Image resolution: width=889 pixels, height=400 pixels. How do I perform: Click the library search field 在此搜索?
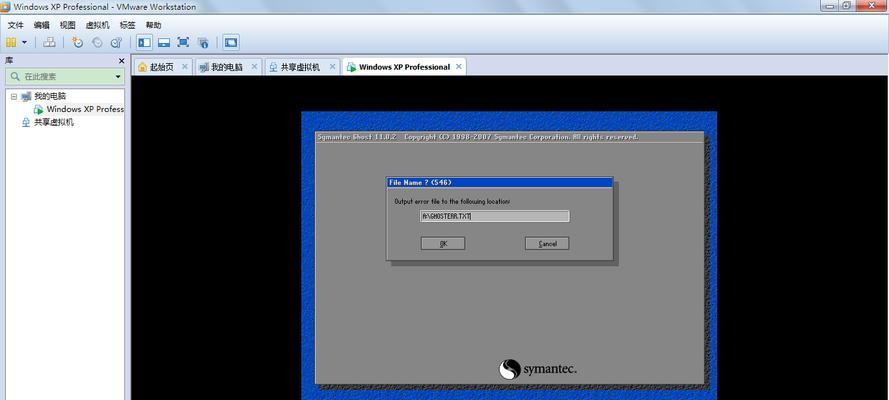(65, 76)
